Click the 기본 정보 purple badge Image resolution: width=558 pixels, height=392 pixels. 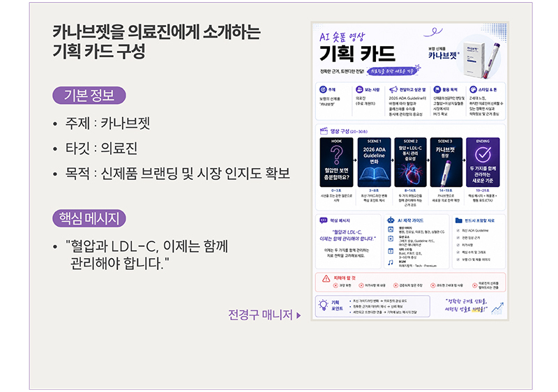(89, 96)
